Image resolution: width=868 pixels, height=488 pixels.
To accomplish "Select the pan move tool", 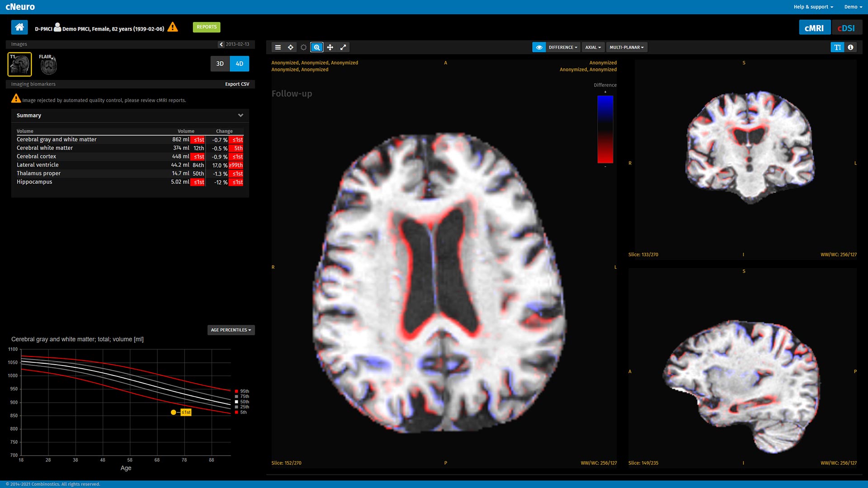I will 330,47.
